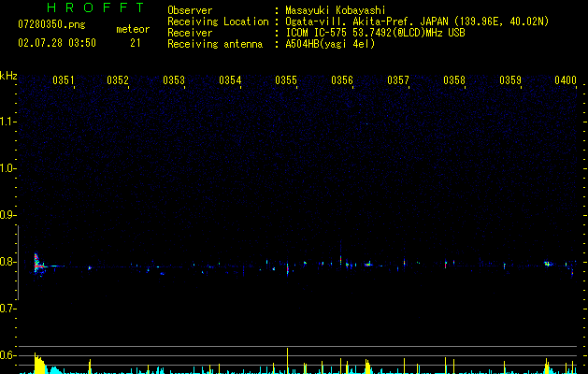The width and height of the screenshot is (588, 374).
Task: Click the 1.0 kHz frequency label
Action: 7,168
